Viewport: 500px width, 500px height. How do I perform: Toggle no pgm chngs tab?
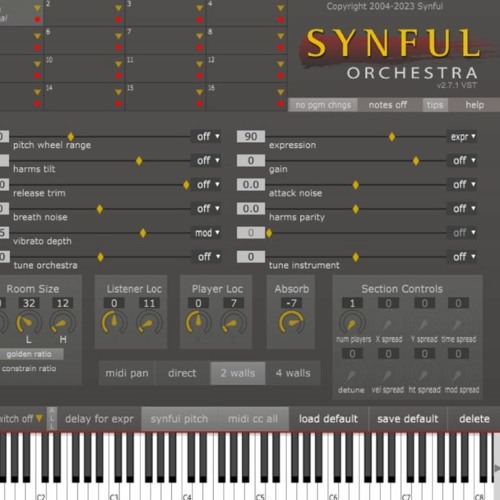(x=323, y=105)
